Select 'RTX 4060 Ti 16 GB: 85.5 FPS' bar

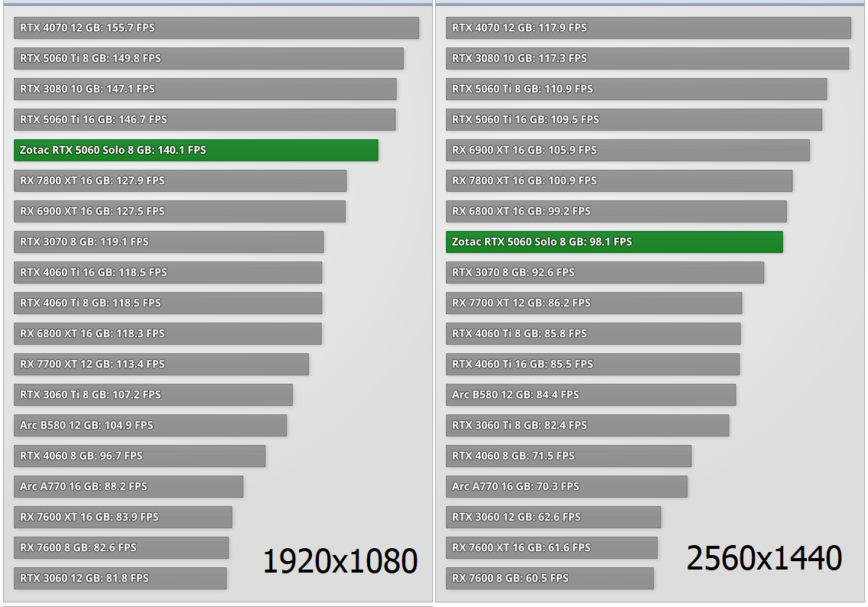[x=593, y=364]
